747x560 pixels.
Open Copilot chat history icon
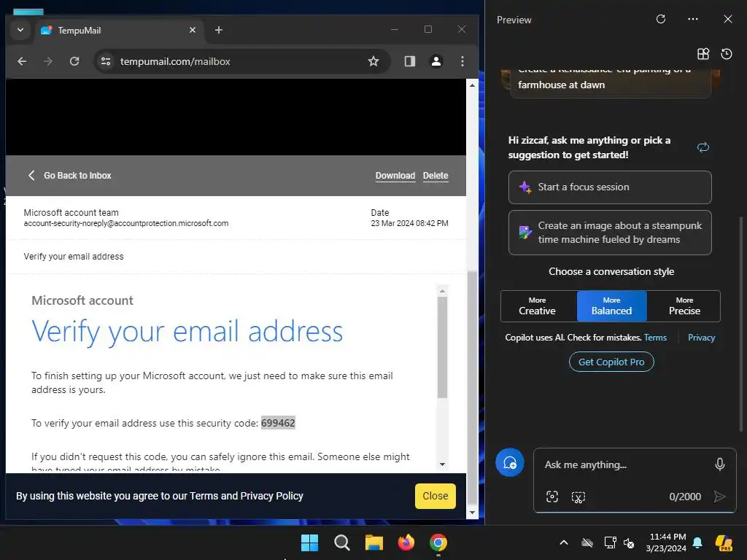click(x=727, y=54)
